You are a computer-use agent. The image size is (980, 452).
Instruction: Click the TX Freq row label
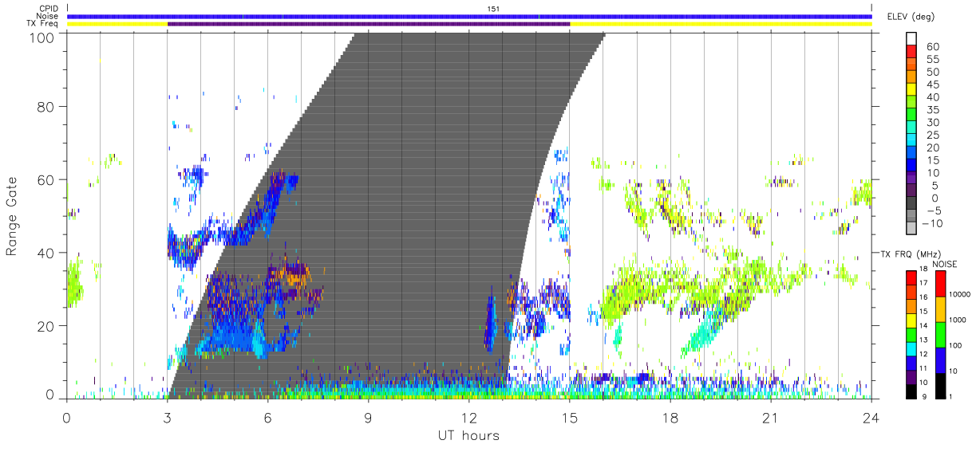tap(42, 24)
